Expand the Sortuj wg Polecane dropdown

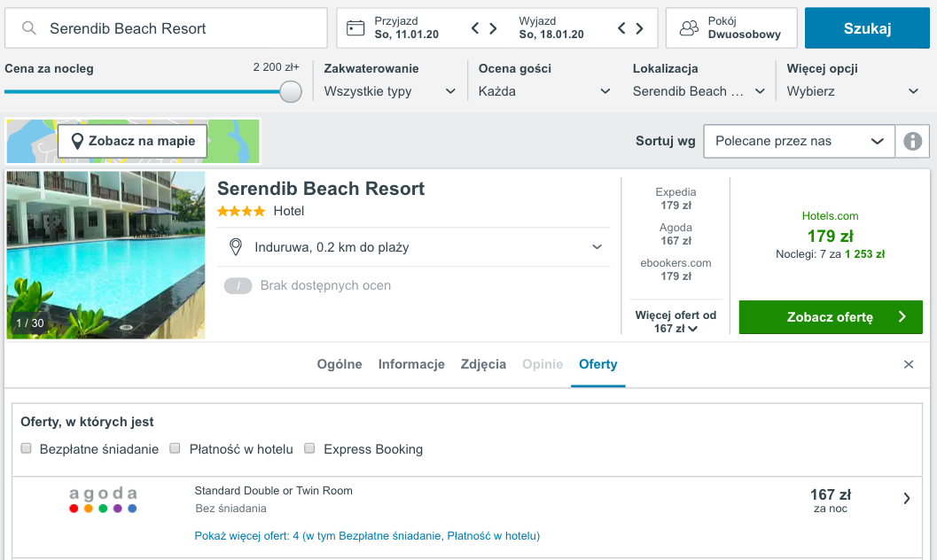[799, 142]
